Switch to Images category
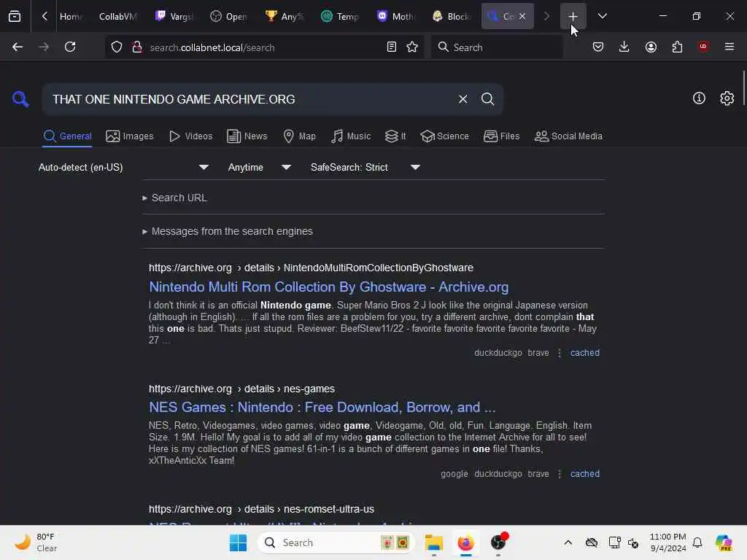The image size is (747, 560). click(x=130, y=136)
